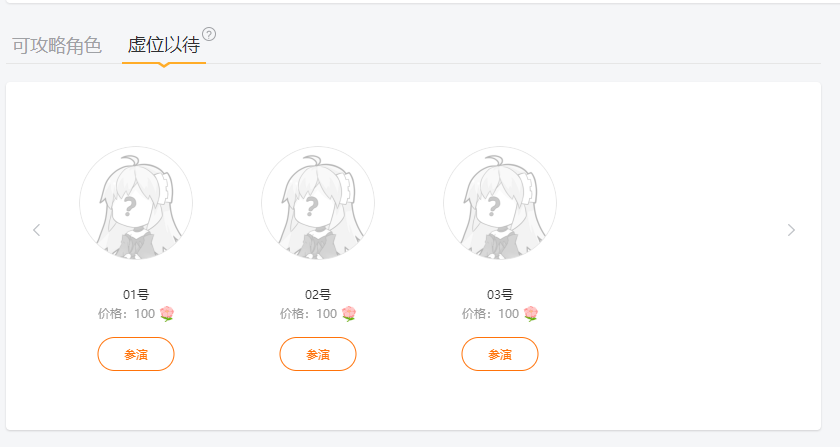Open the 01号 placeholder avatar

pos(136,203)
